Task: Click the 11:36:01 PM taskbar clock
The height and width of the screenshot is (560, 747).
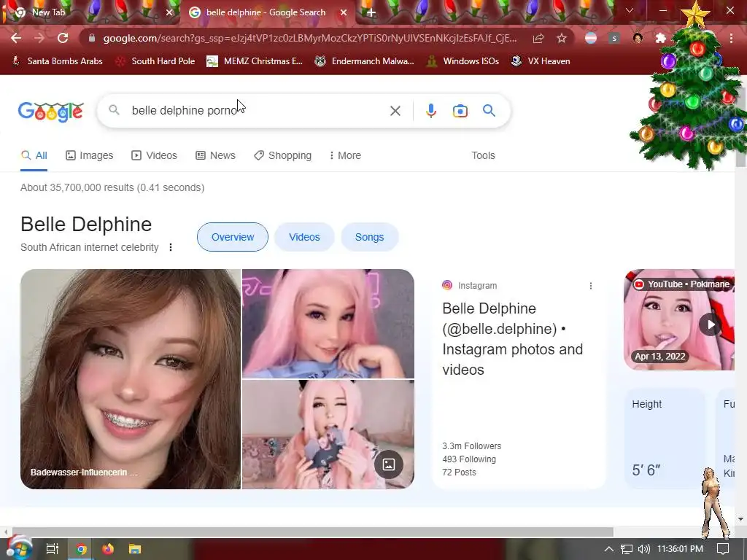Action: point(680,549)
